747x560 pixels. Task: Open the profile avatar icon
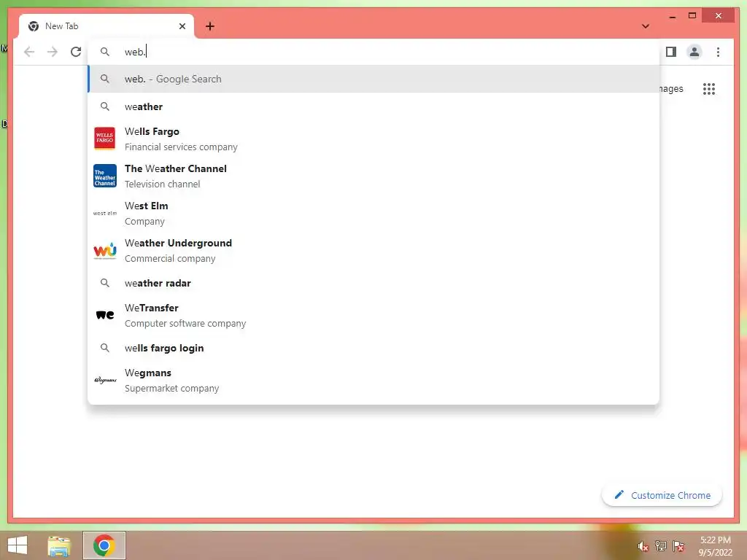[x=694, y=52]
